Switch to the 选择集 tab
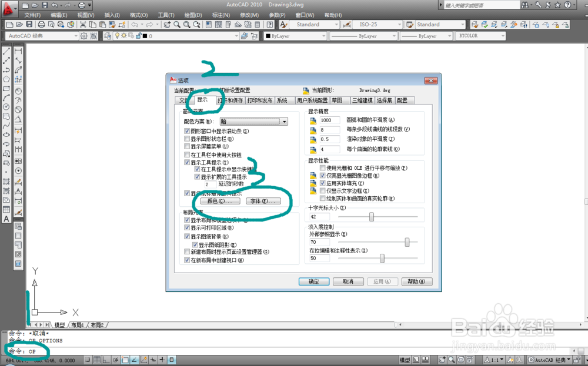This screenshot has height=366, width=588. [385, 100]
